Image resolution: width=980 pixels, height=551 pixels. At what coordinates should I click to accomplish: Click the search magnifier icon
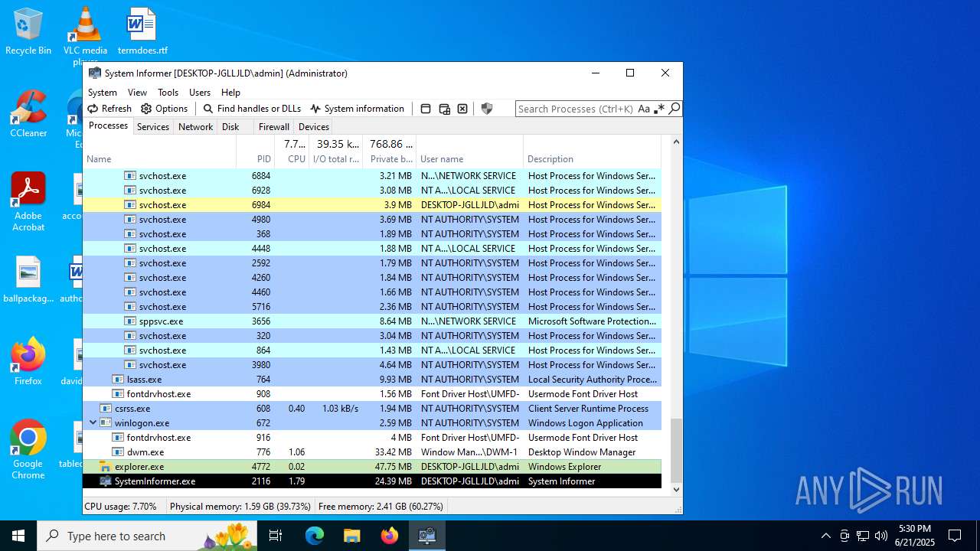[x=675, y=109]
